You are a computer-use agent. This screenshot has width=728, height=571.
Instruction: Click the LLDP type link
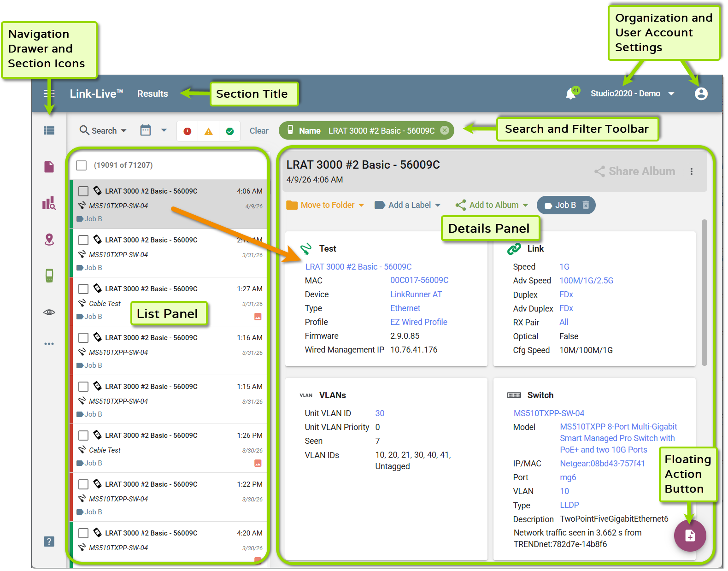click(569, 505)
